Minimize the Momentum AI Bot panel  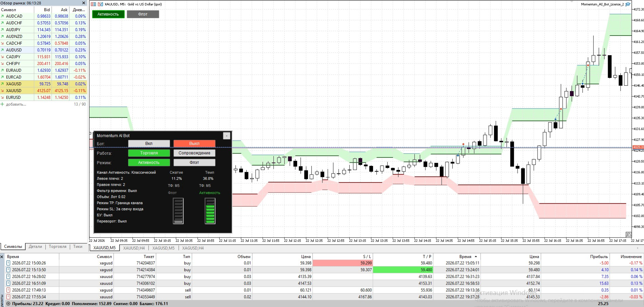tap(227, 136)
